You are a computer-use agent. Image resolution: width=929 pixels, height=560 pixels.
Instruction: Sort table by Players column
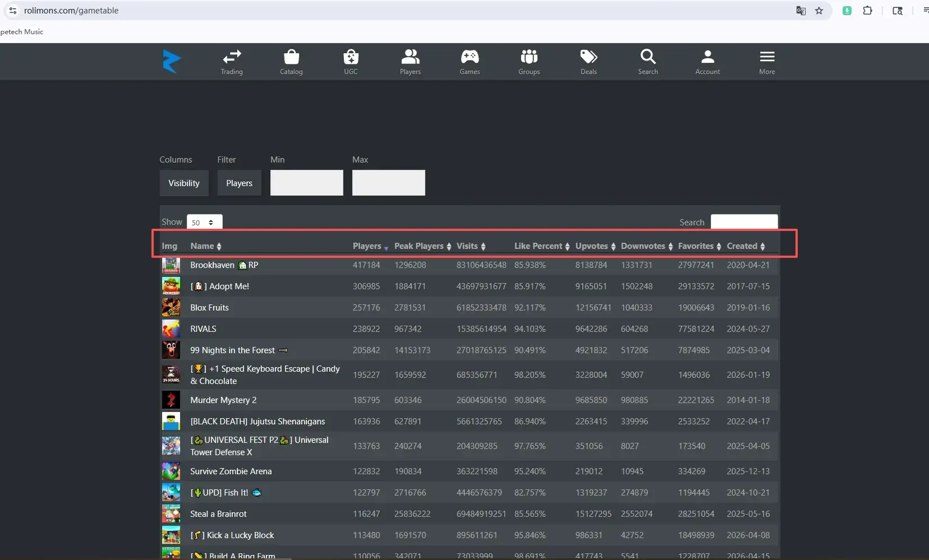tap(370, 246)
